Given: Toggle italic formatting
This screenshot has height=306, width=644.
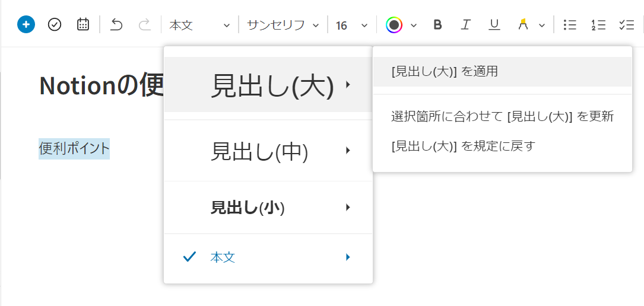Looking at the screenshot, I should (465, 25).
